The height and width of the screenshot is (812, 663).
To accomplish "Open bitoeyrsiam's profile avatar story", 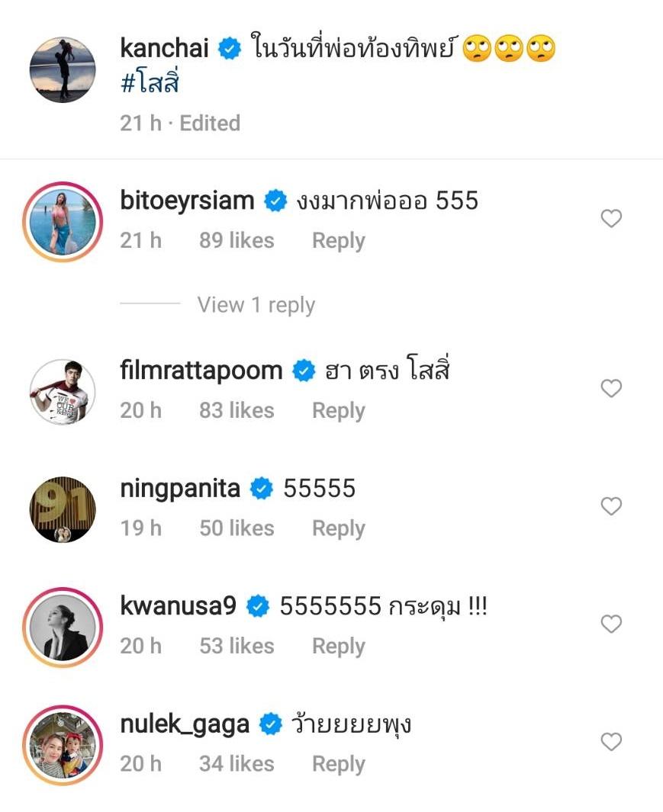I will [63, 220].
